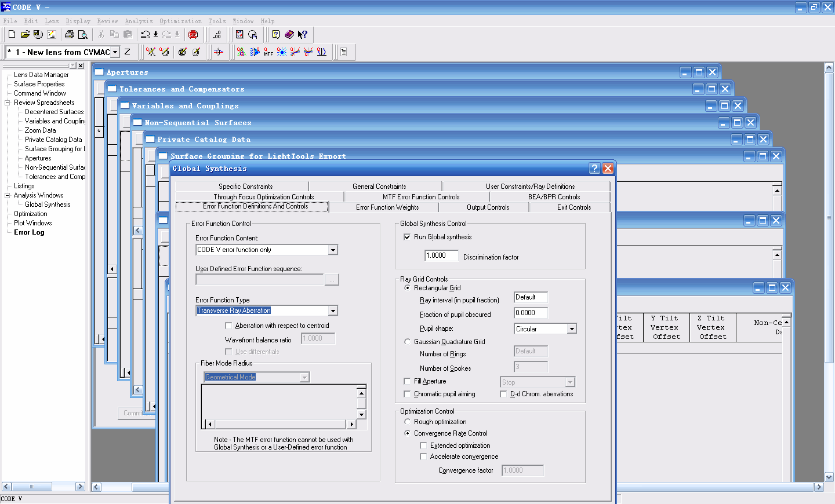The height and width of the screenshot is (504, 835).
Task: Check Accelerate convergence
Action: 423,456
